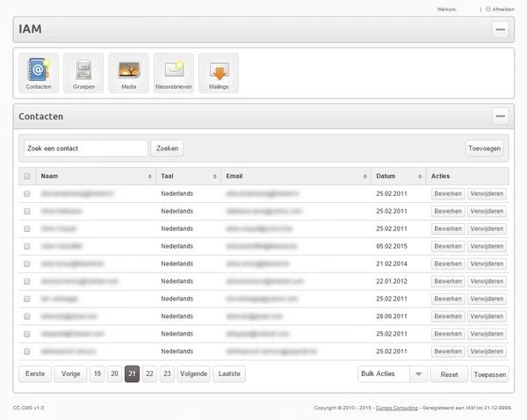The image size is (527, 420).
Task: Sort the table by Taal column arrows
Action: (215, 177)
